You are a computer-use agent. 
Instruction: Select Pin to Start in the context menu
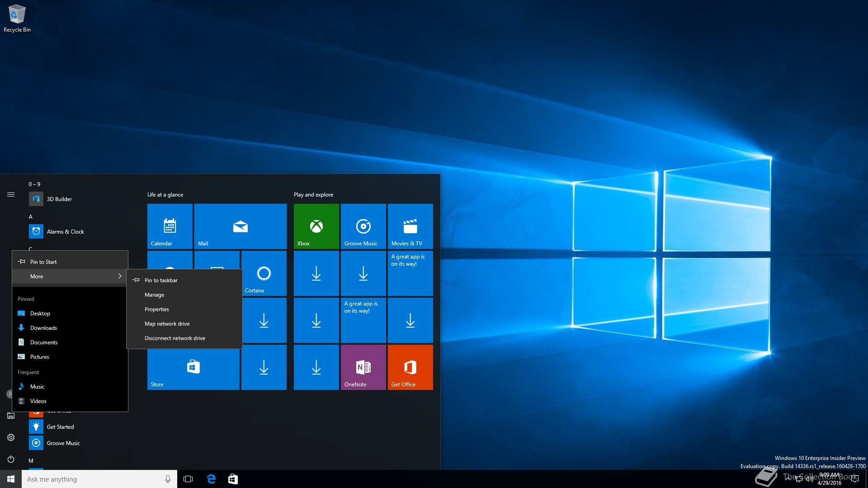click(x=70, y=262)
